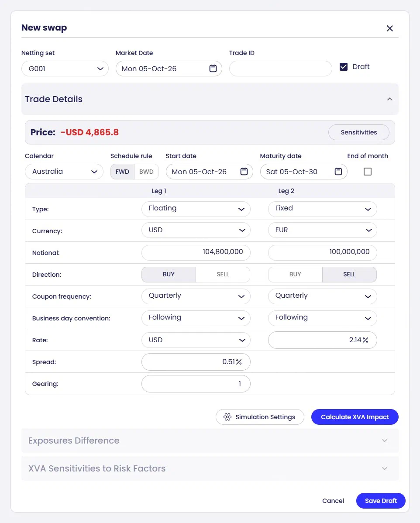Click the Cancel button
420x523 pixels.
click(x=333, y=501)
